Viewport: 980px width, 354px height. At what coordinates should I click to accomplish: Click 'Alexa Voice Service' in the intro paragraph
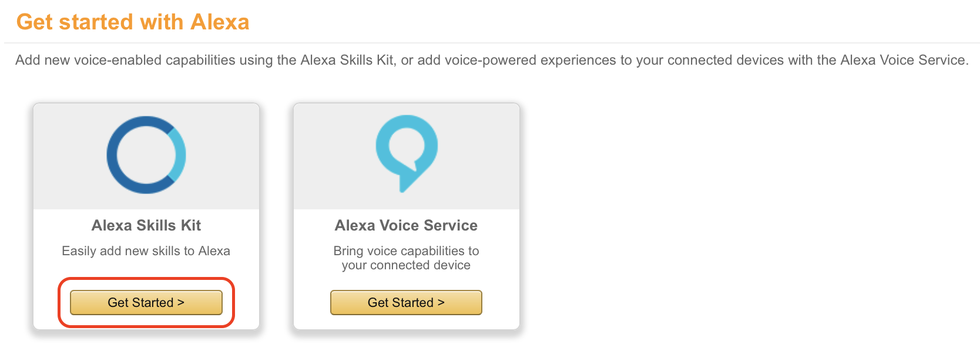tap(902, 60)
